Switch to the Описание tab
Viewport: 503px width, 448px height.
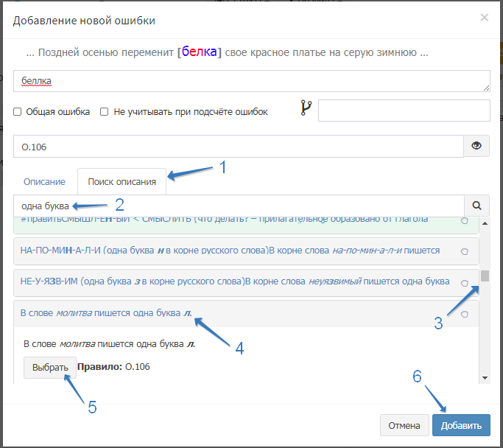click(x=44, y=181)
